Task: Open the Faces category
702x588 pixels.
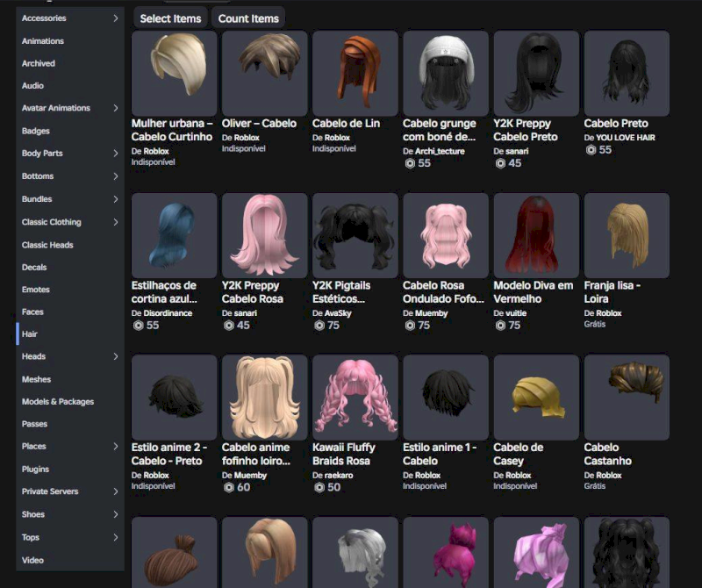Action: pyautogui.click(x=32, y=312)
